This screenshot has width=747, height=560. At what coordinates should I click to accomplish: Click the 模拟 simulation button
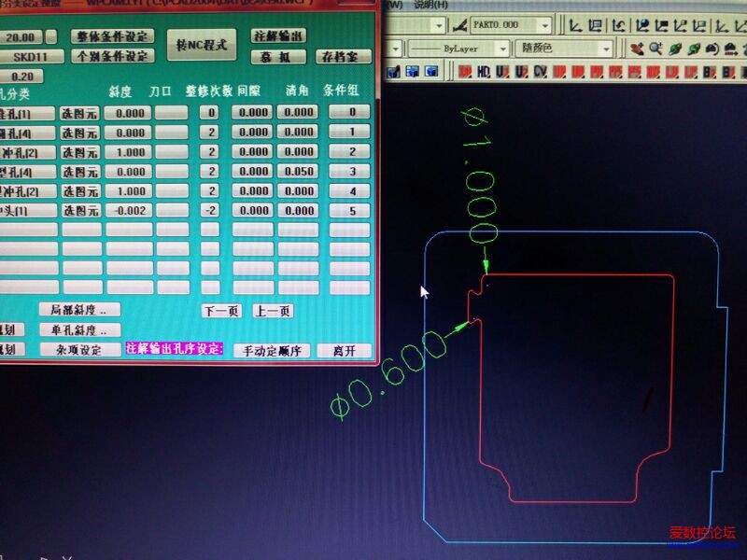click(x=277, y=57)
